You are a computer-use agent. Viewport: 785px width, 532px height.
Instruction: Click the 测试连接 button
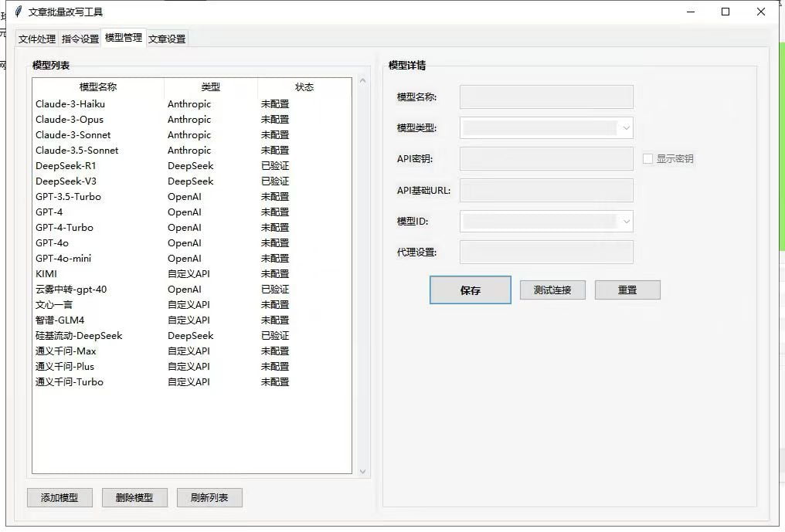tap(552, 290)
